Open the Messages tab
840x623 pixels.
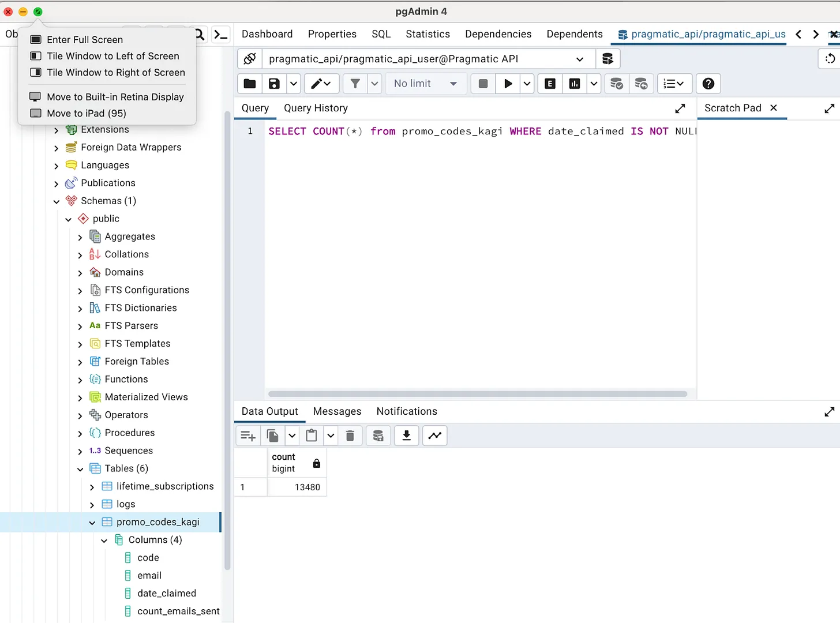337,411
